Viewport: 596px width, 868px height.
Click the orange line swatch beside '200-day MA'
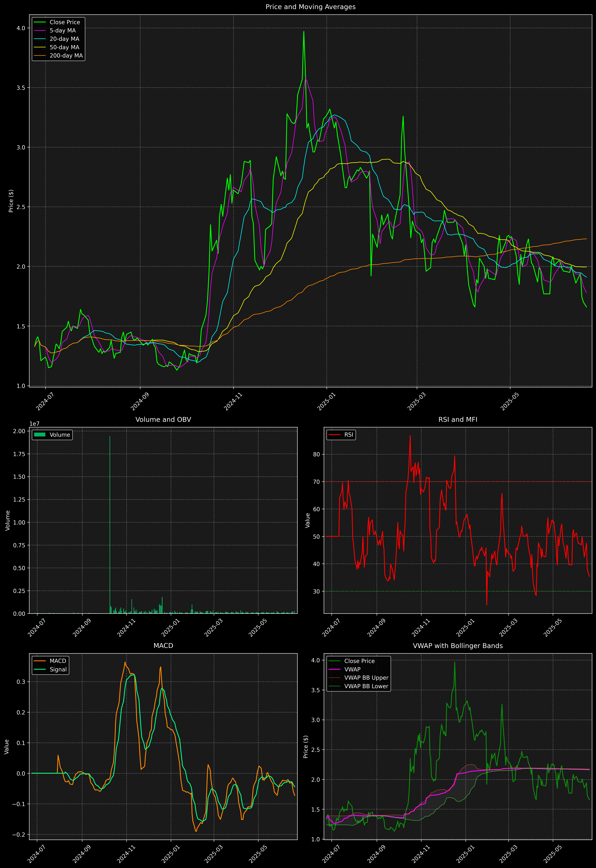[x=40, y=56]
